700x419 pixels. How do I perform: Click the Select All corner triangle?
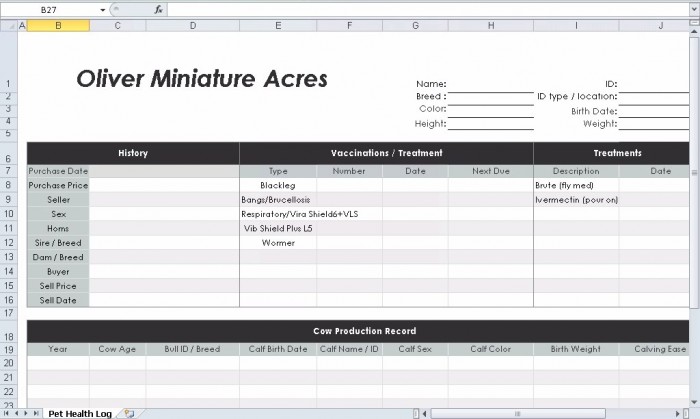(10, 25)
